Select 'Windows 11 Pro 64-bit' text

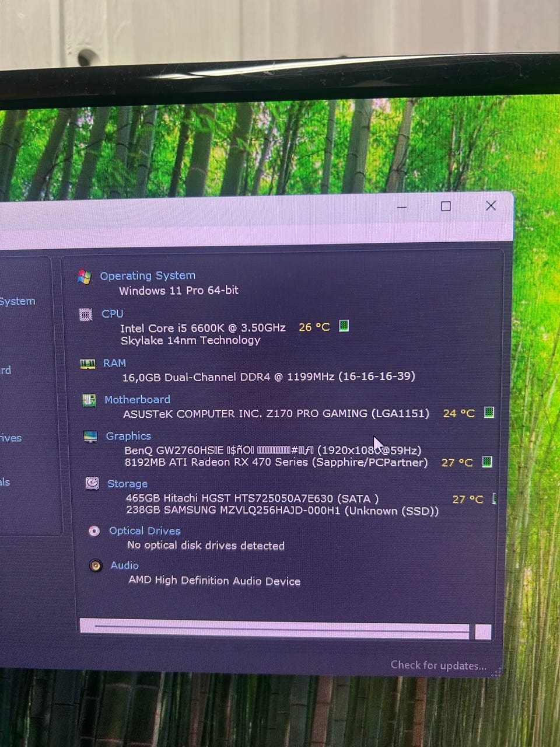click(x=178, y=290)
